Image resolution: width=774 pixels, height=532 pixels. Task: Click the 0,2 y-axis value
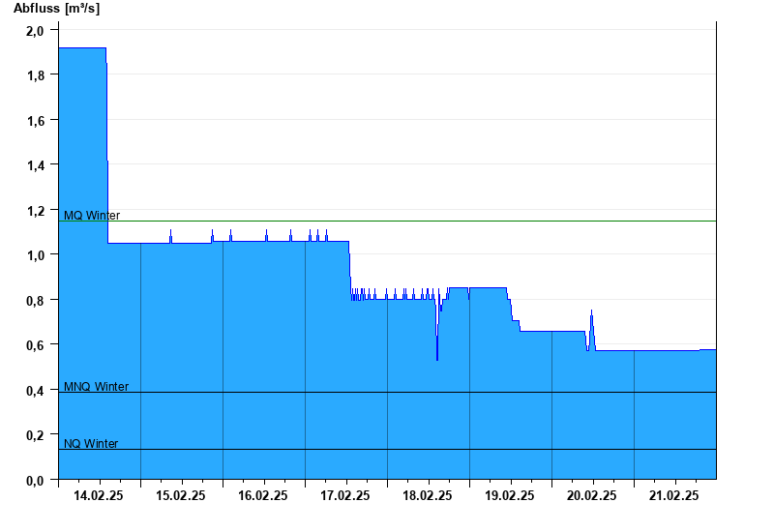pos(35,436)
